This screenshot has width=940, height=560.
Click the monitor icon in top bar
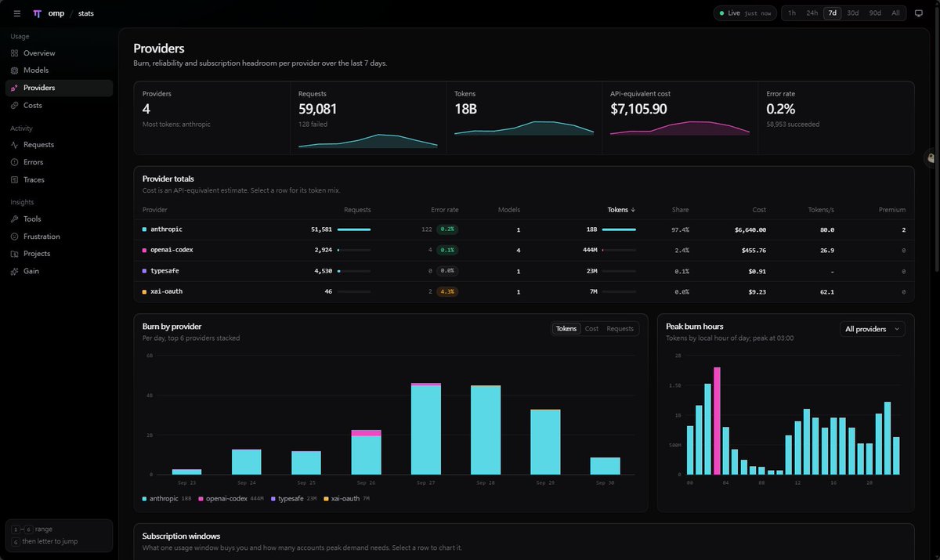919,13
